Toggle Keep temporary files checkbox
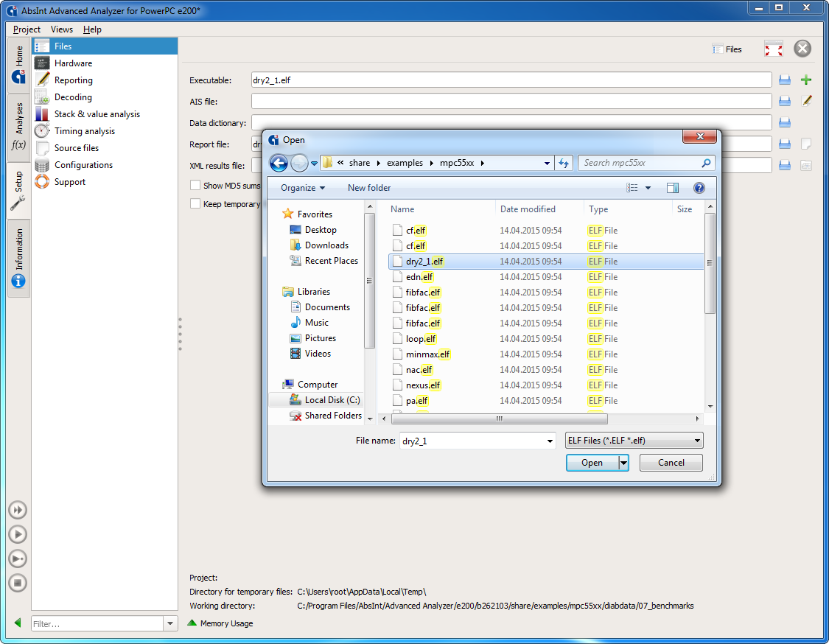 point(195,203)
